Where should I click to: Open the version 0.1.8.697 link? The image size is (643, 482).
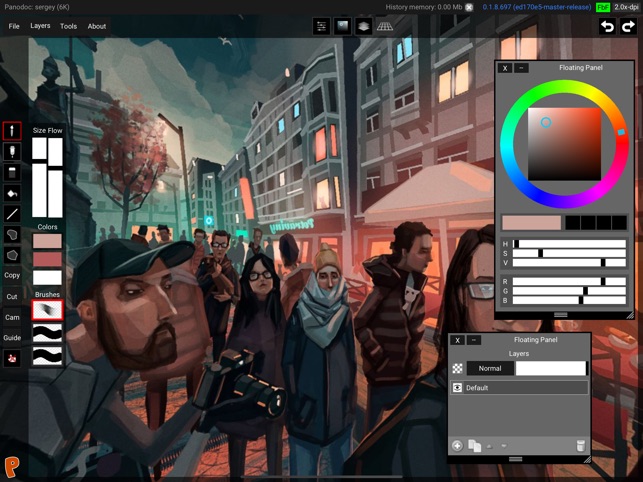tap(537, 7)
